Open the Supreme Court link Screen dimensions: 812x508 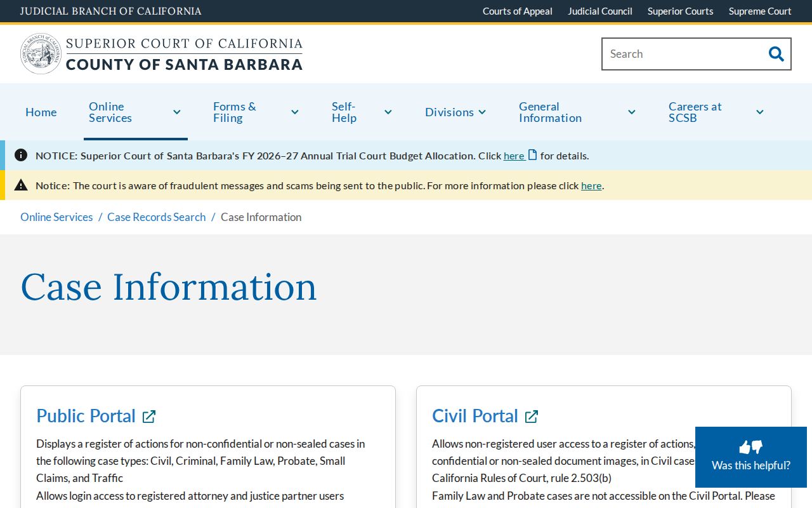(760, 11)
